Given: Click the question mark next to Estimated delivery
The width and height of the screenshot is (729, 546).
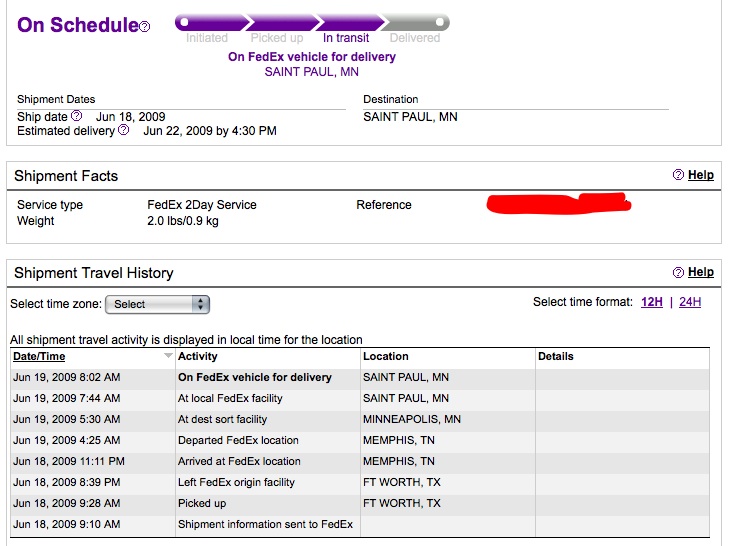Looking at the screenshot, I should pos(124,130).
